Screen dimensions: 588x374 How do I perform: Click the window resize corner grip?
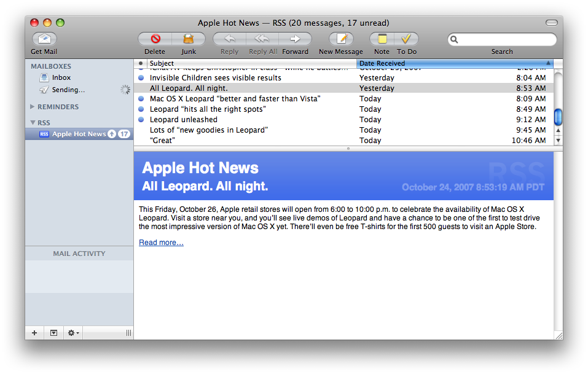click(x=559, y=335)
